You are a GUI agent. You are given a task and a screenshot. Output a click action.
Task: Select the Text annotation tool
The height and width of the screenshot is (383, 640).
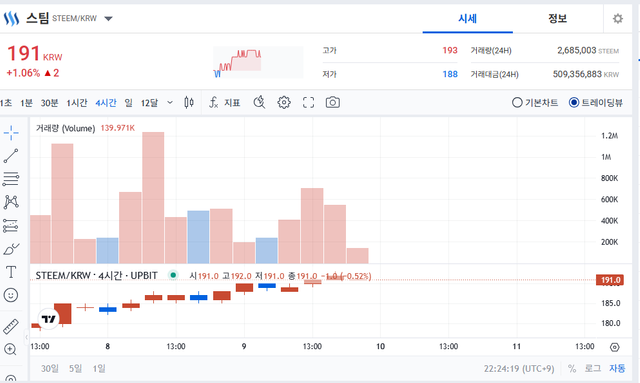[x=11, y=272]
